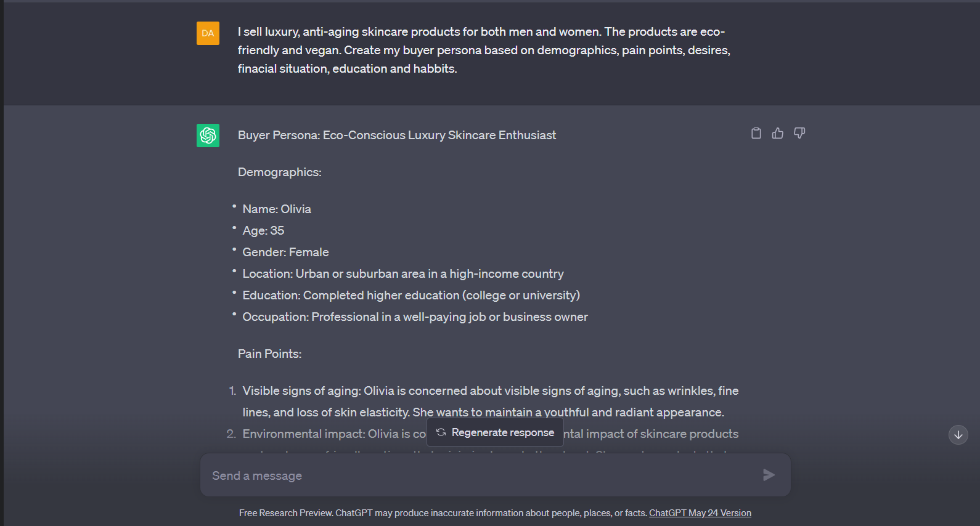Click the Name: Olivia bullet

click(277, 209)
